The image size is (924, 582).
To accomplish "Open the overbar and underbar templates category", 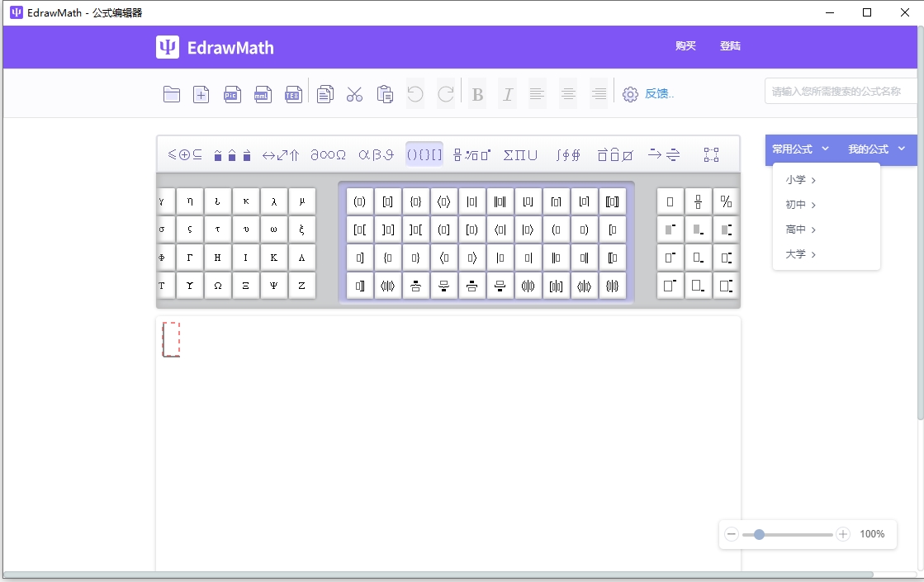I will [615, 155].
